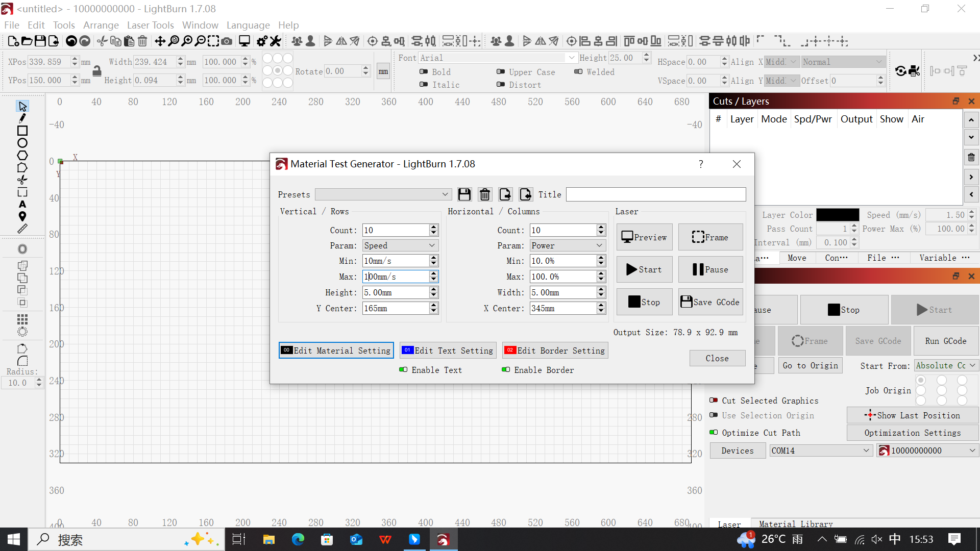Toggle Enable Border in test generator
The height and width of the screenshot is (551, 980).
coord(506,369)
